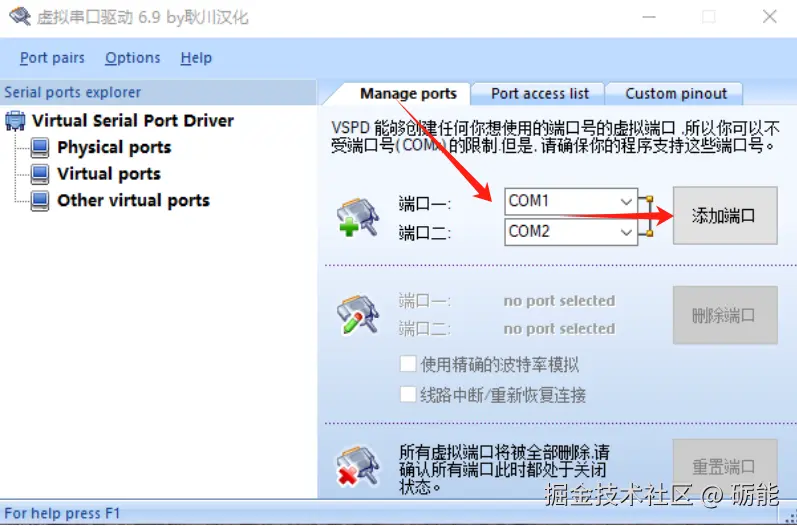Open the Options menu
The width and height of the screenshot is (797, 526).
[x=133, y=58]
